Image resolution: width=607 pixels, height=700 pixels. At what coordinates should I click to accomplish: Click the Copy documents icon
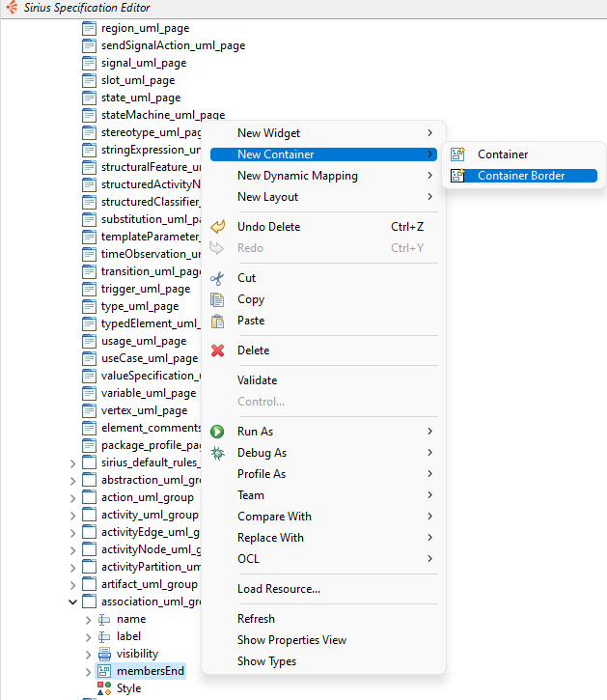217,299
